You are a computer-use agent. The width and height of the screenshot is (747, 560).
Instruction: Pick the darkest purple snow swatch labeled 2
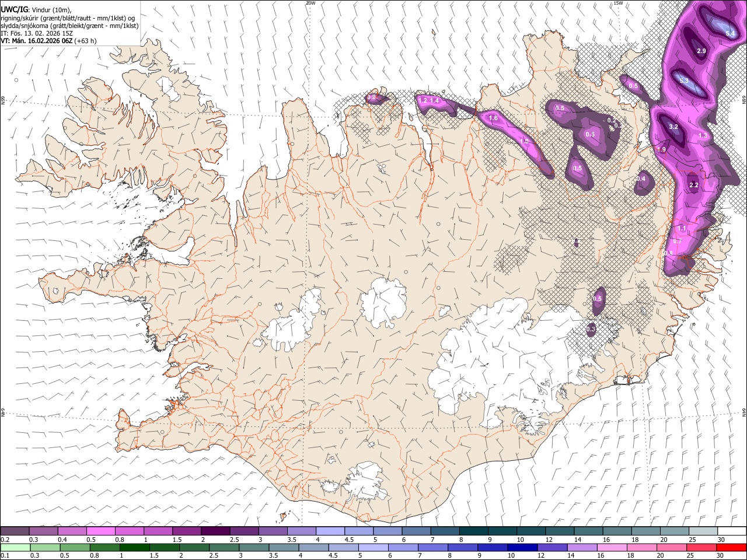(x=215, y=531)
